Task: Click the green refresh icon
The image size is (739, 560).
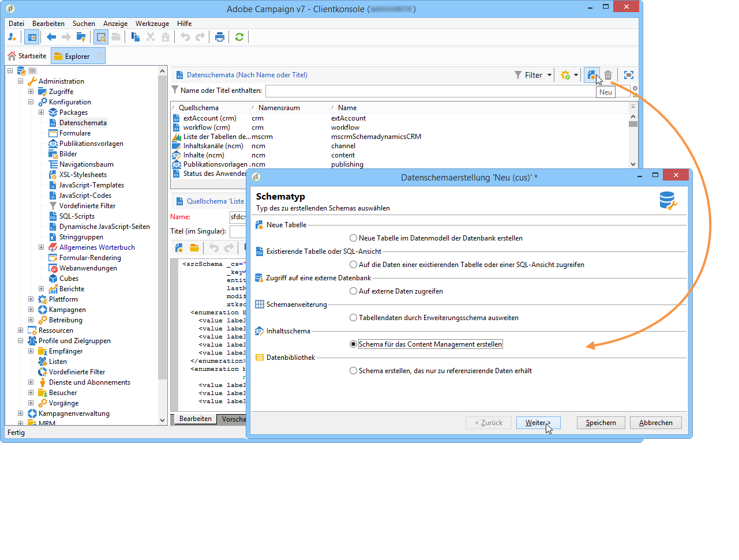Action: 239,37
